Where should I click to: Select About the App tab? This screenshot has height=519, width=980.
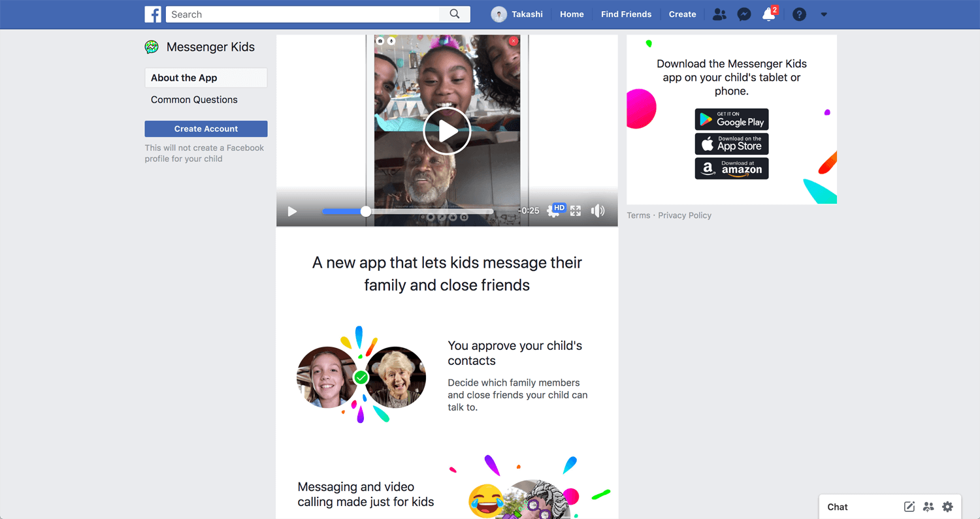(206, 78)
